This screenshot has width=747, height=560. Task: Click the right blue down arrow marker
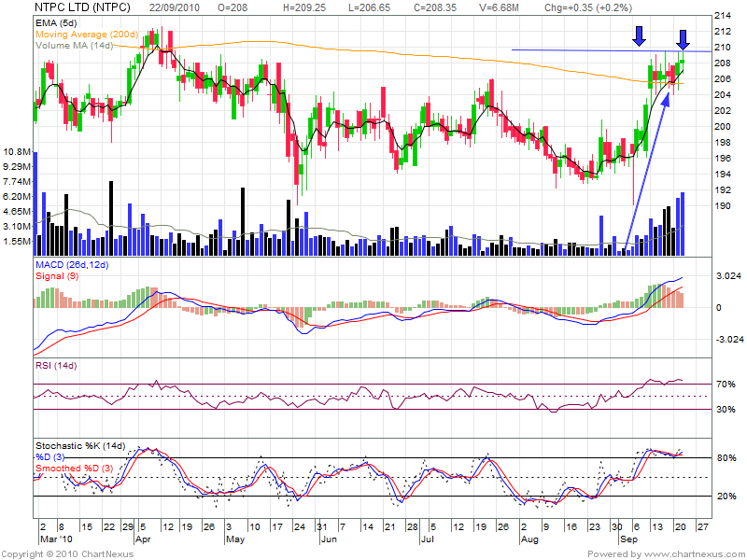pyautogui.click(x=684, y=39)
